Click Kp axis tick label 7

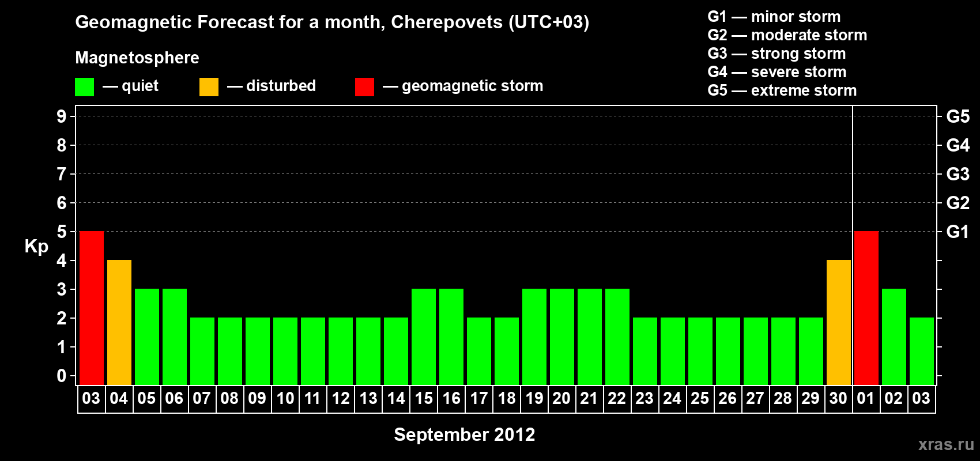(x=62, y=174)
